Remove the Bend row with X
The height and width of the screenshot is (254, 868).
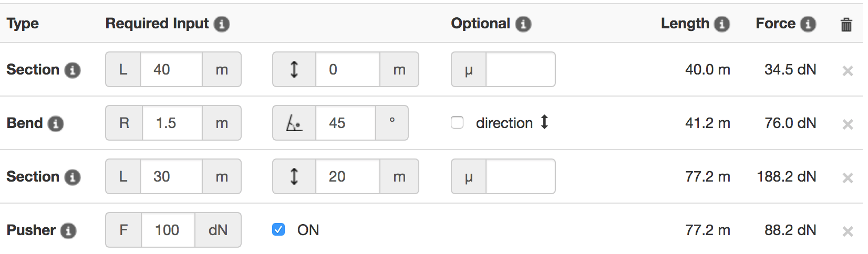(x=848, y=124)
